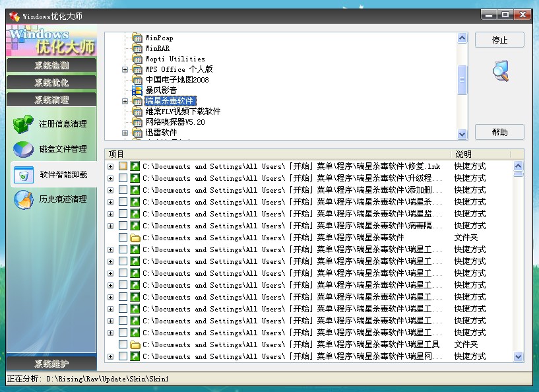The height and width of the screenshot is (392, 539).
Task: Expand the WPS Office 个人版 tree node
Action: pyautogui.click(x=125, y=69)
